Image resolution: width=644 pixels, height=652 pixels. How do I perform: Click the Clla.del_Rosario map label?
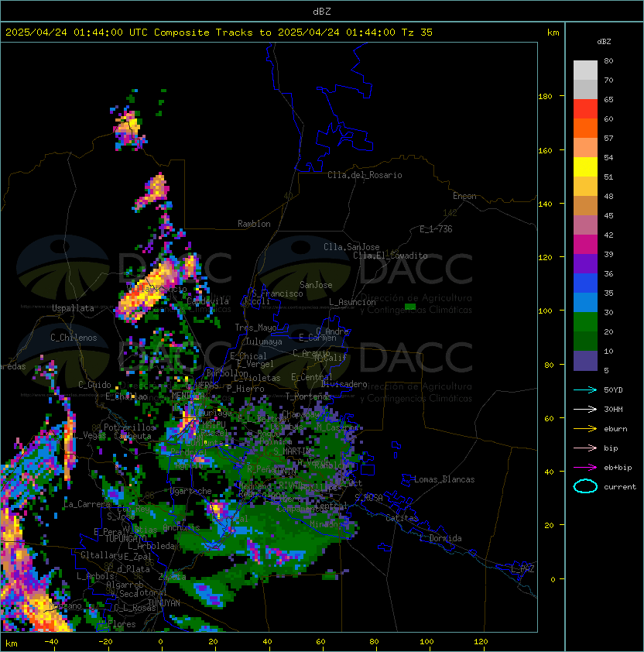tap(365, 175)
